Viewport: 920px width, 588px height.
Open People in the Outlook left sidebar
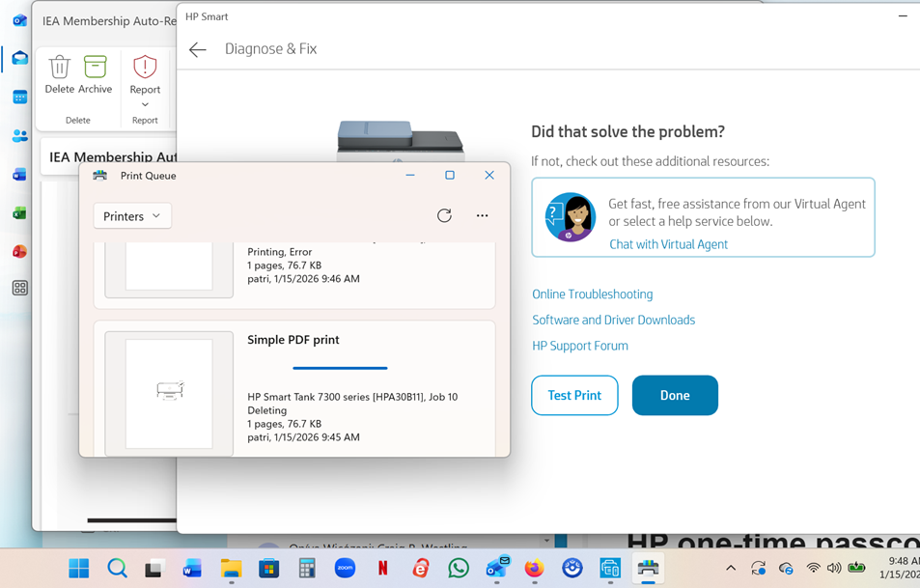pos(20,135)
